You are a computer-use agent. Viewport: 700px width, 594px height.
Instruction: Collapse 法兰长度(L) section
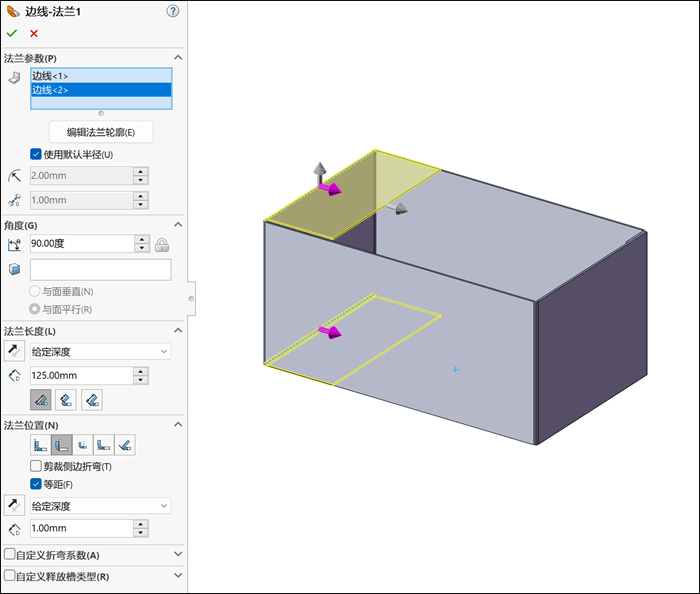click(x=178, y=331)
